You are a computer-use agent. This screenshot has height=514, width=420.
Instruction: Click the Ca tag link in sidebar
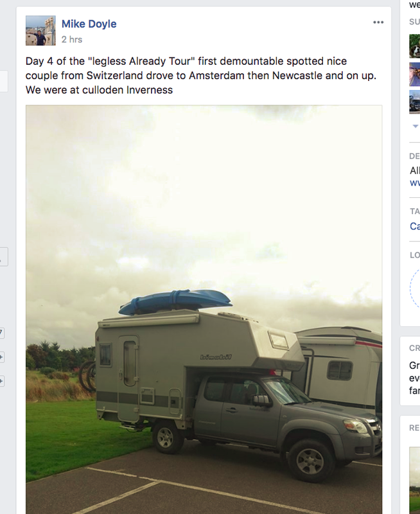tap(415, 226)
